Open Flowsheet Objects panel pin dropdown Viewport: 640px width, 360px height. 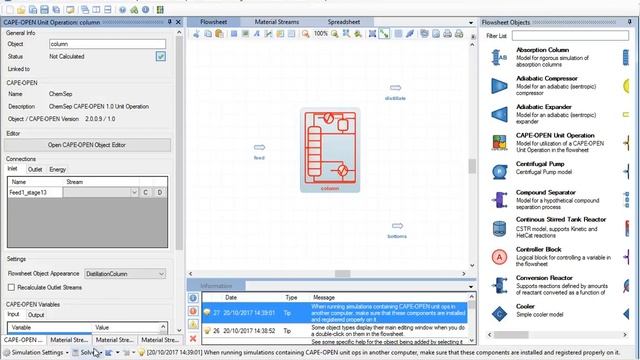tap(630, 22)
